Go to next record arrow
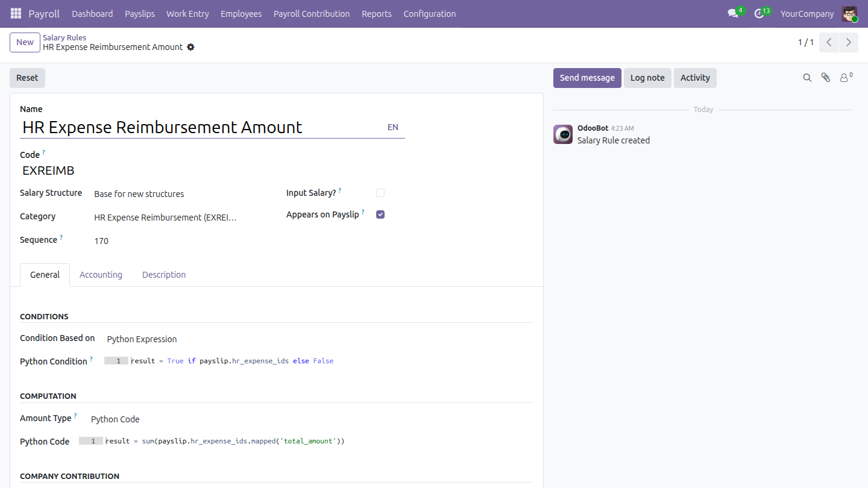 point(849,42)
